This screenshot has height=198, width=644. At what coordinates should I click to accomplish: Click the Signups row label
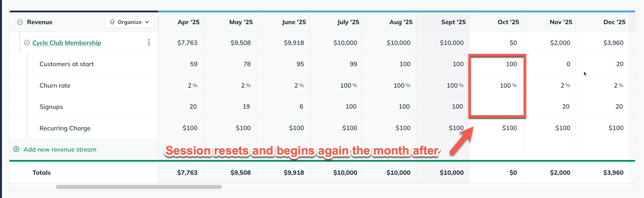click(x=51, y=106)
